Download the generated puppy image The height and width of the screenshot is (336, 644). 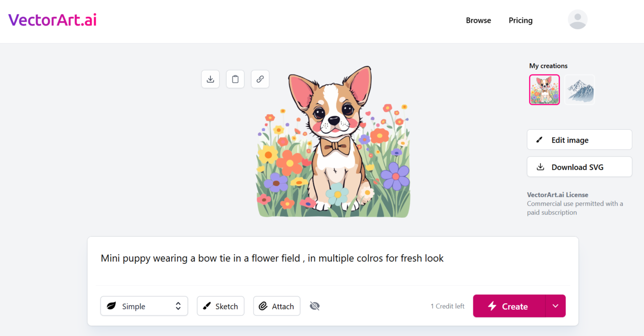(x=210, y=79)
